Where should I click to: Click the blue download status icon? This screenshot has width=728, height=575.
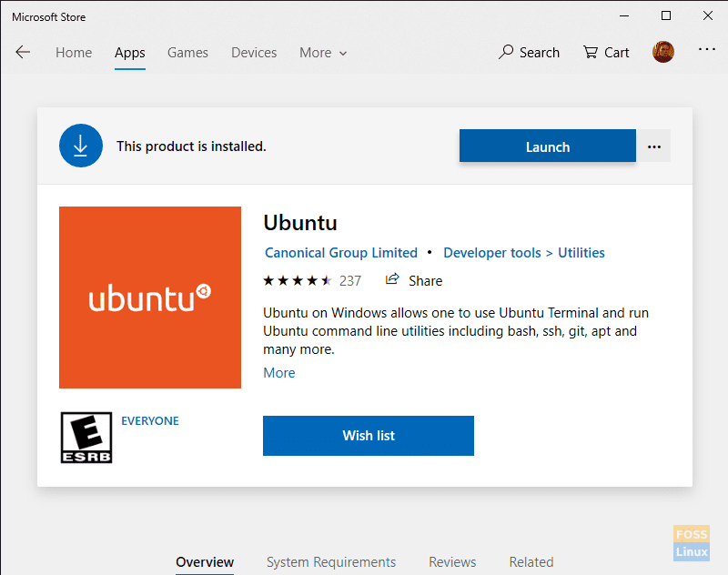click(x=81, y=146)
